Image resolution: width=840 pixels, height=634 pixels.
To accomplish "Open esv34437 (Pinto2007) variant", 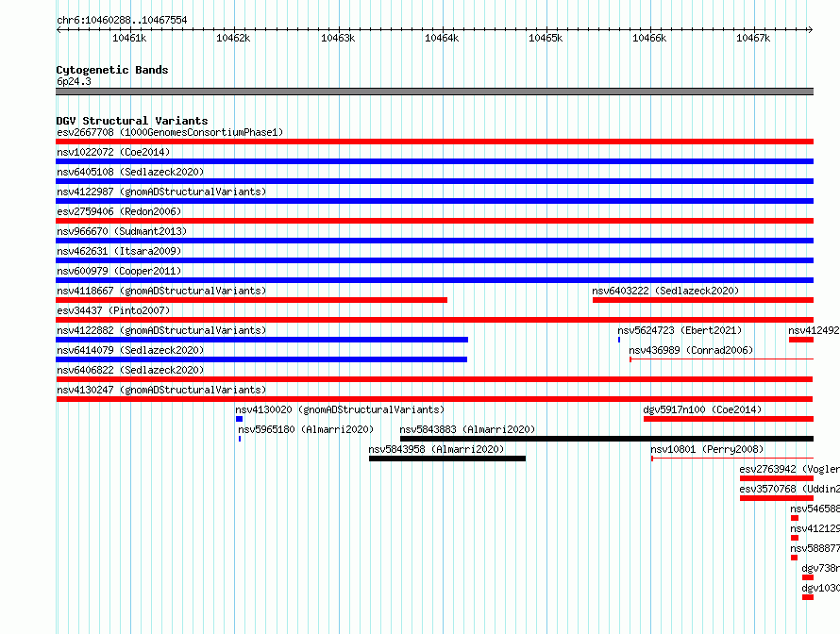I will (x=113, y=310).
